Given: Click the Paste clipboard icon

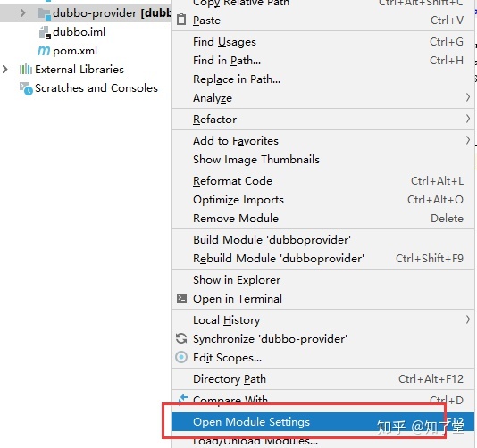Looking at the screenshot, I should coord(181,20).
